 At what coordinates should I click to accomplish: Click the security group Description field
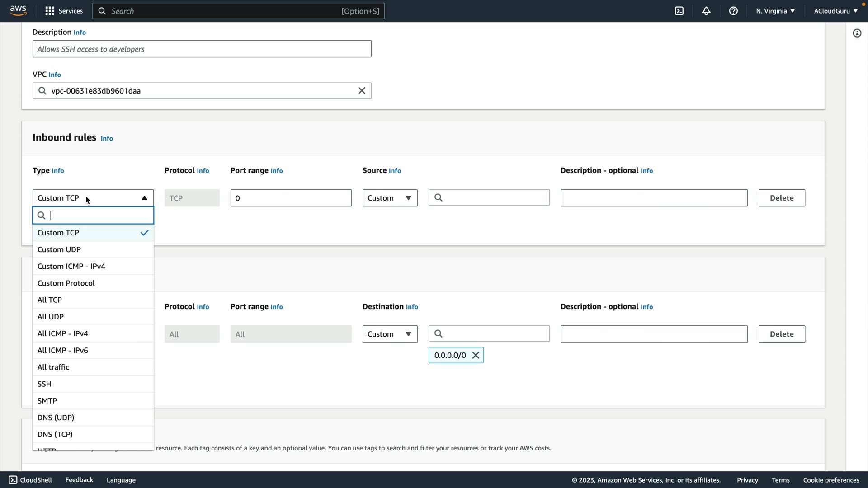[x=202, y=49]
